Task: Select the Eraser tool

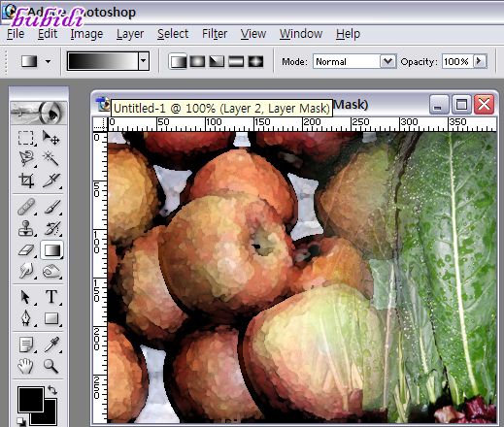Action: 26,250
